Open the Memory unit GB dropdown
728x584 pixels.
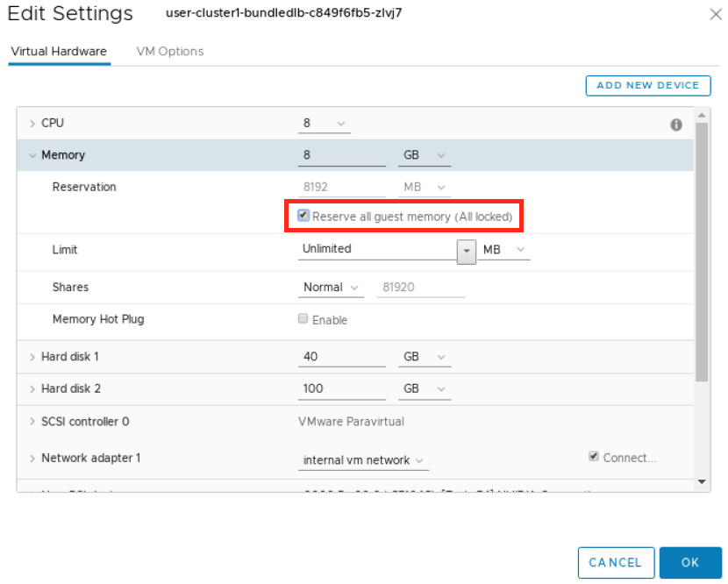point(425,155)
